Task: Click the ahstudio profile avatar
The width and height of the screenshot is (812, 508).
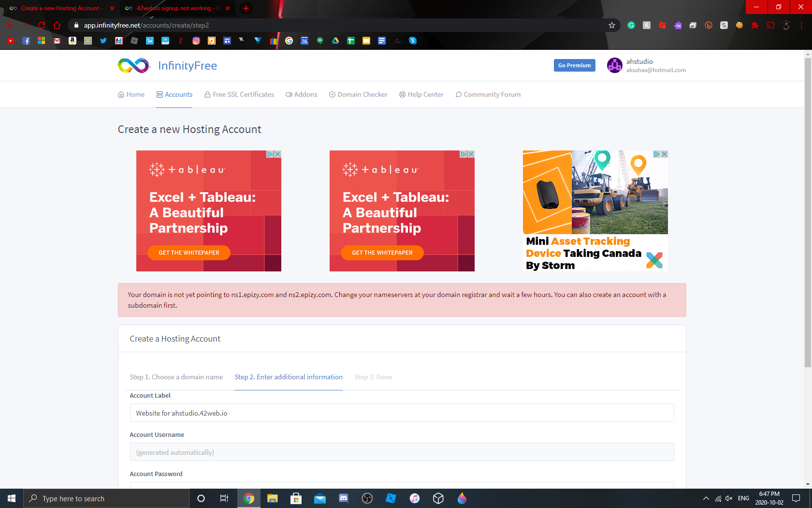Action: pos(614,65)
